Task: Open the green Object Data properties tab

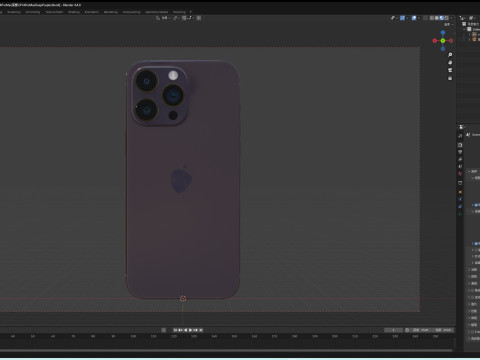Action: pyautogui.click(x=460, y=213)
